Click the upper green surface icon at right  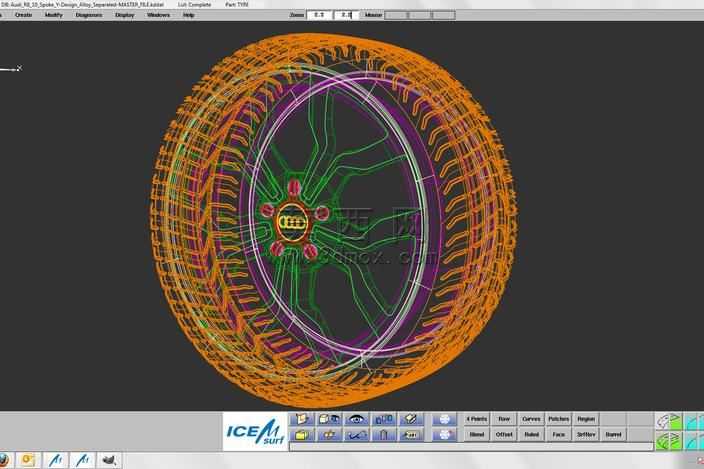[x=669, y=422]
